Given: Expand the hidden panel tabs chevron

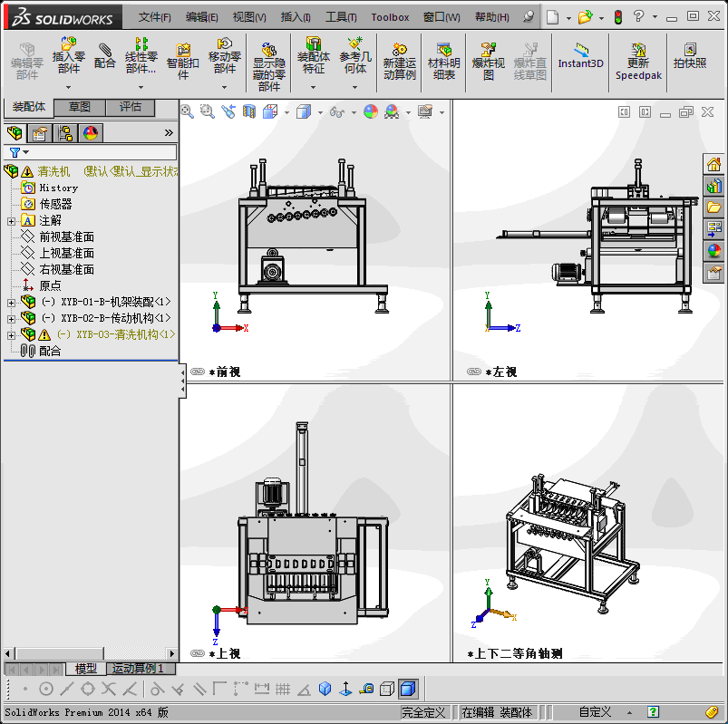Looking at the screenshot, I should (169, 132).
